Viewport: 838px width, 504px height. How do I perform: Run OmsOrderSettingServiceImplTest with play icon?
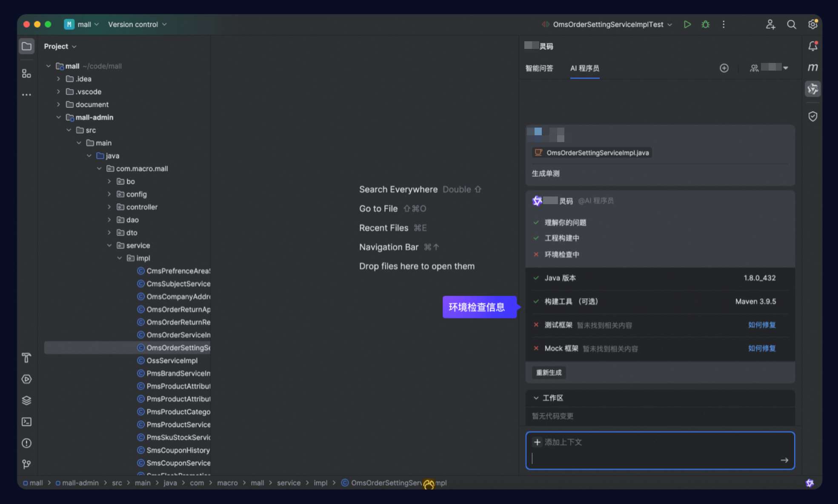pyautogui.click(x=687, y=24)
